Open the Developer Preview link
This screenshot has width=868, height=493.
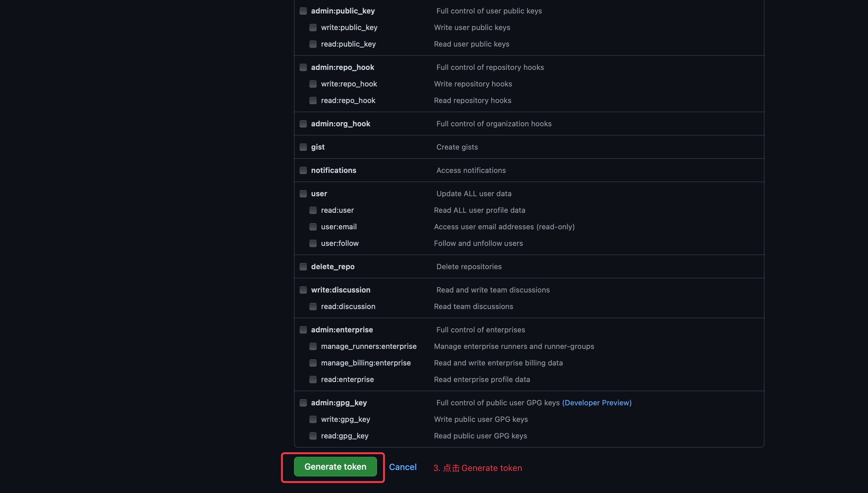597,403
